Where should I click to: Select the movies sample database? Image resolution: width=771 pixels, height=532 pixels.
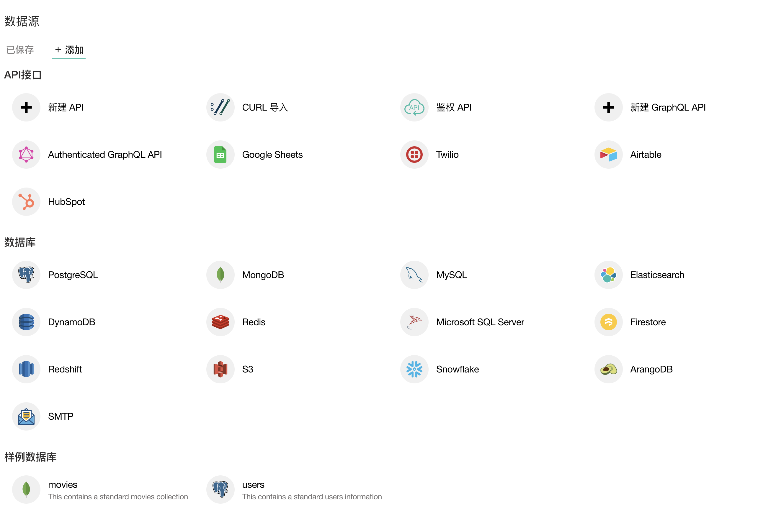62,485
